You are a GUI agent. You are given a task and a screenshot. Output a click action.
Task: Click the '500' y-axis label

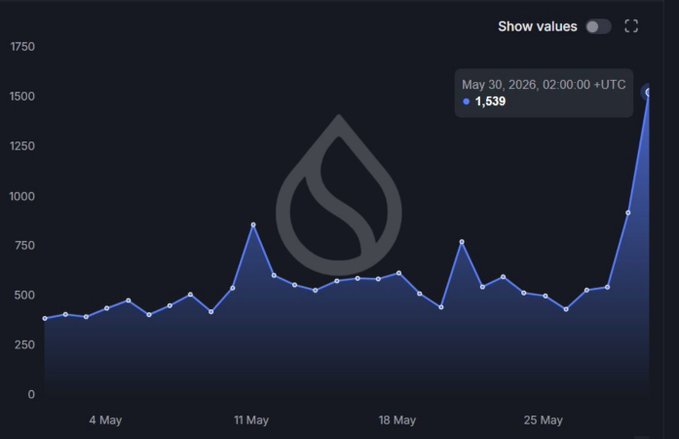(24, 295)
